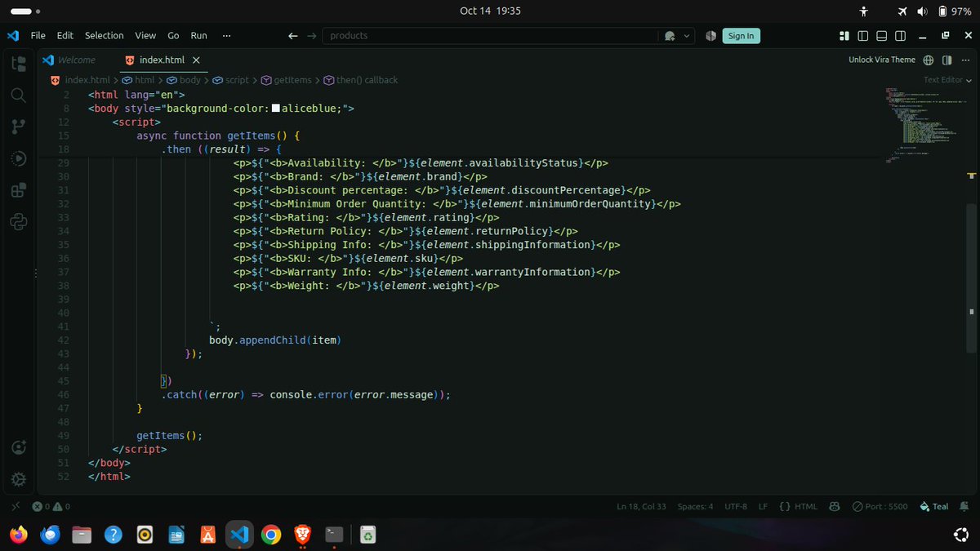Image resolution: width=980 pixels, height=551 pixels.
Task: Open the Edit menu
Action: 65,36
